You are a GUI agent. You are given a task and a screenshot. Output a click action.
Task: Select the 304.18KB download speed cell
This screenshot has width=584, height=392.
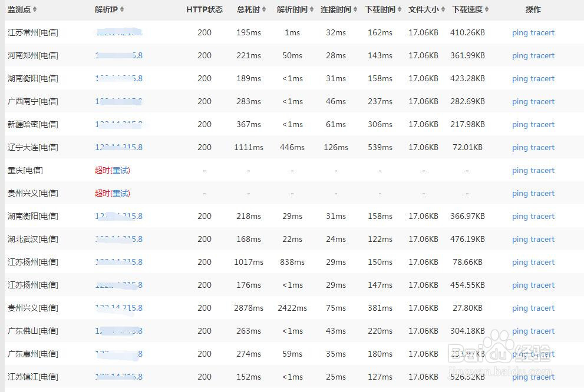pyautogui.click(x=467, y=331)
